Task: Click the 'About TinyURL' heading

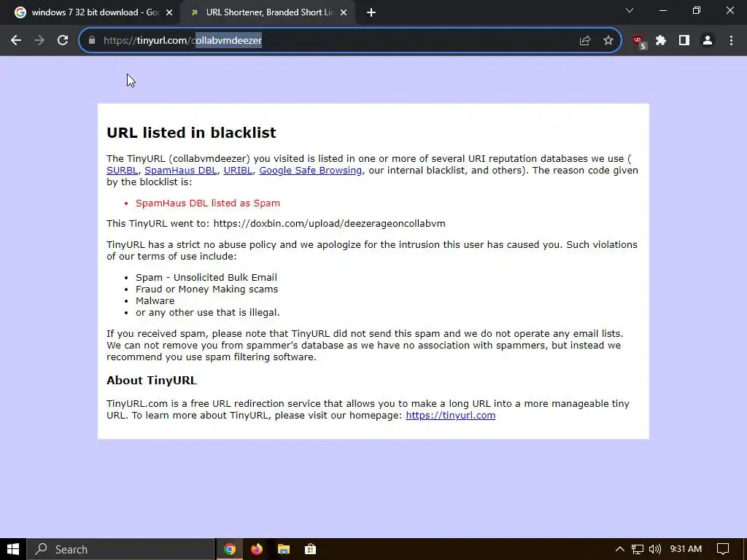Action: pyautogui.click(x=152, y=381)
